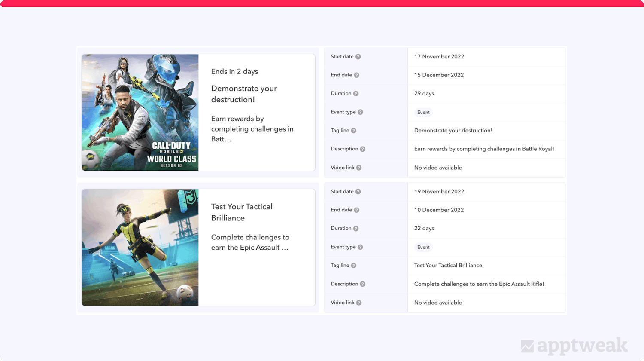Click the Event badge for 19 November event

(x=423, y=247)
